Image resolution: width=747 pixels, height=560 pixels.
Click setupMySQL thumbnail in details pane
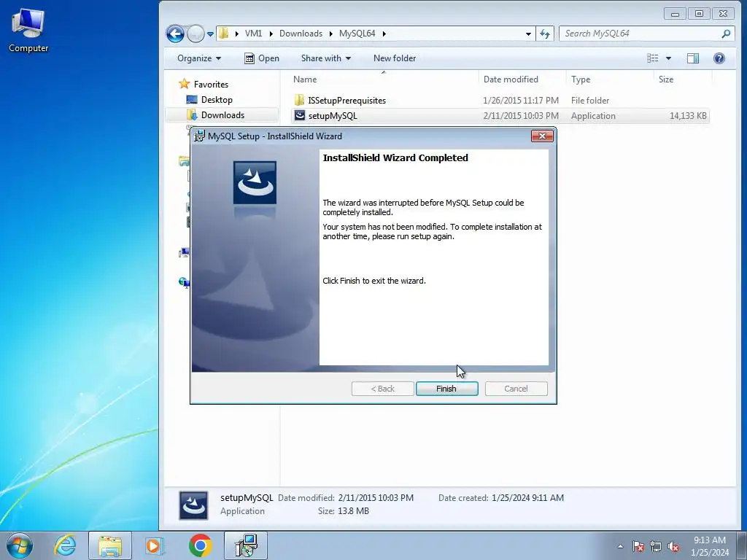pyautogui.click(x=193, y=505)
